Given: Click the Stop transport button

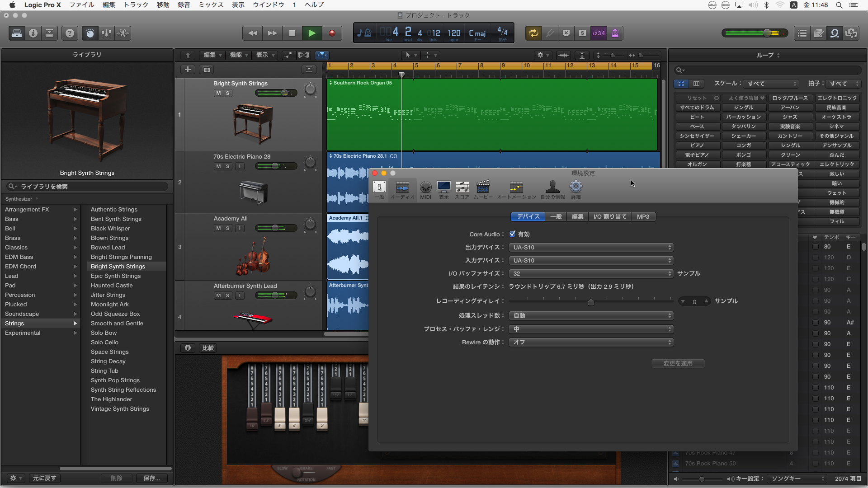Looking at the screenshot, I should (x=292, y=33).
